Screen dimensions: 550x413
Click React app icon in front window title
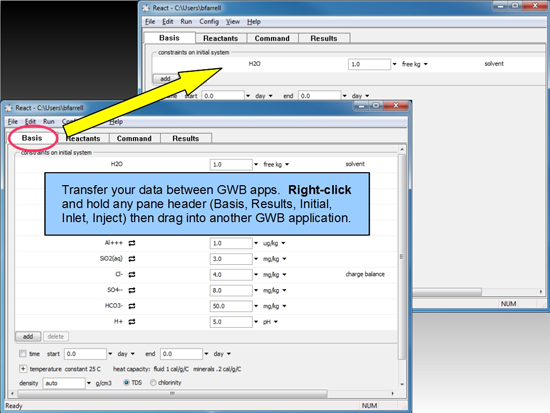8,108
